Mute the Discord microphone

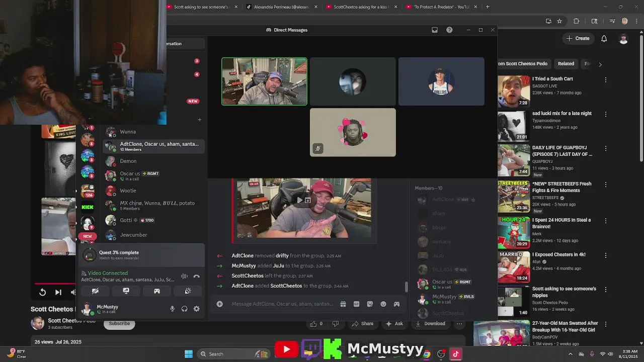pos(172,309)
